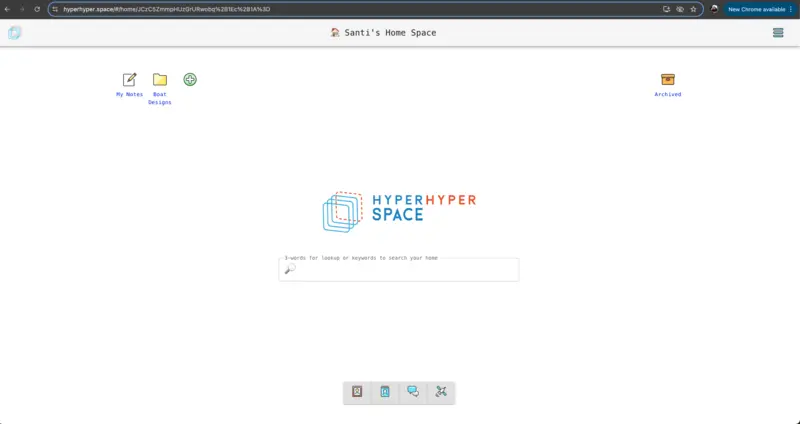Click the install app icon in address bar
The height and width of the screenshot is (424, 800).
point(666,9)
